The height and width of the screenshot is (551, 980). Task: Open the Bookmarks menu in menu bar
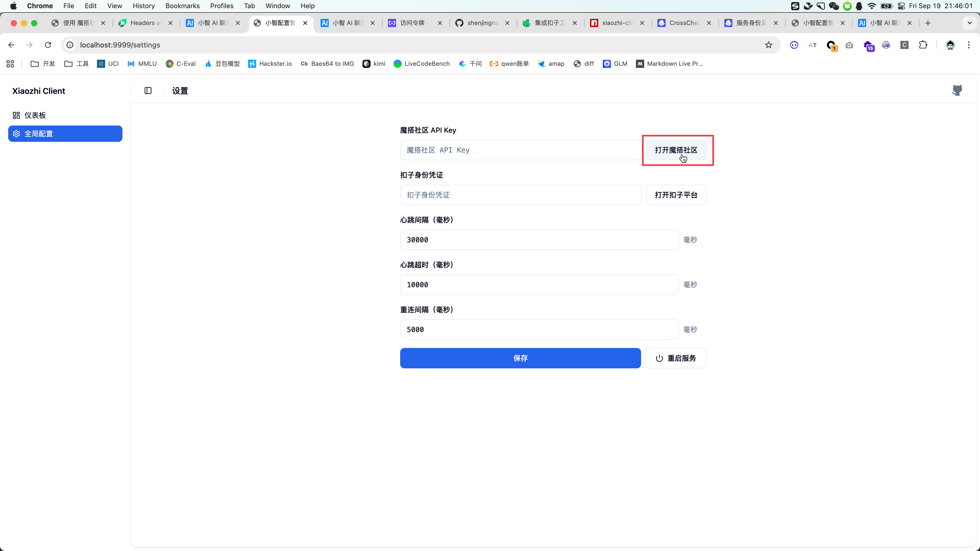(182, 6)
